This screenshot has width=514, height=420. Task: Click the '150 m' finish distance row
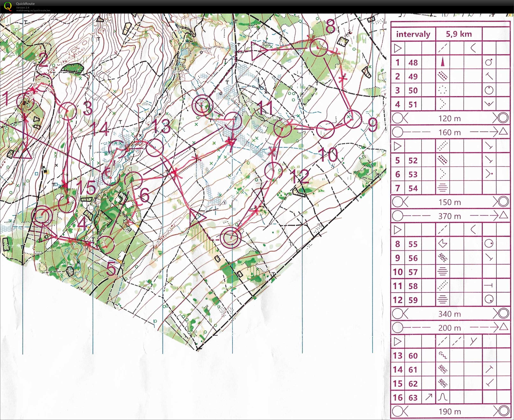[450, 202]
